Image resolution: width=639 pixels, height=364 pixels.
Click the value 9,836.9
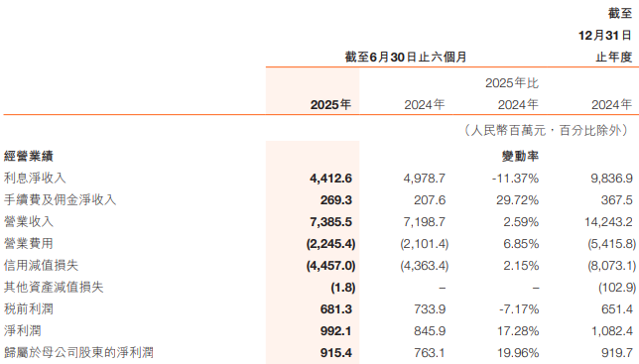611,179
